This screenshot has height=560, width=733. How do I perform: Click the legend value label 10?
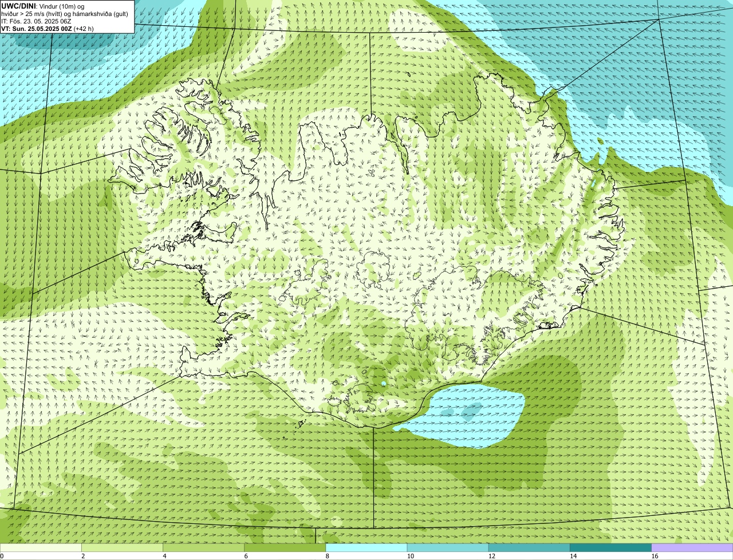(410, 556)
